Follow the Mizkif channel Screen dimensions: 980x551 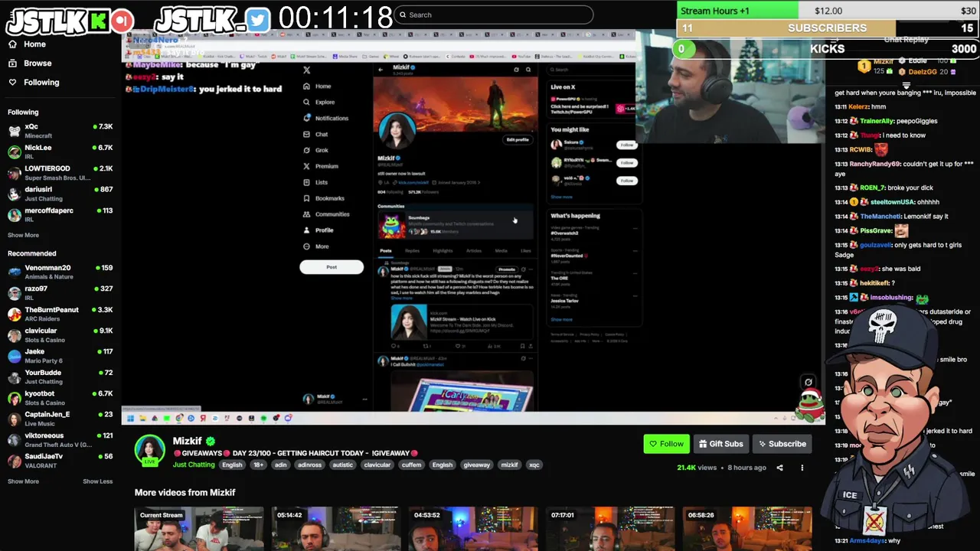coord(666,444)
